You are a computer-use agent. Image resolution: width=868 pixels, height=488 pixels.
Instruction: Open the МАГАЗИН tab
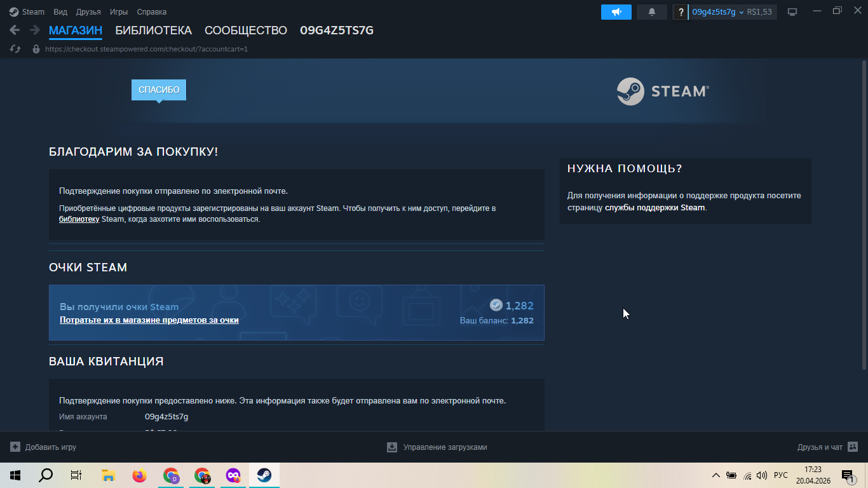point(76,30)
